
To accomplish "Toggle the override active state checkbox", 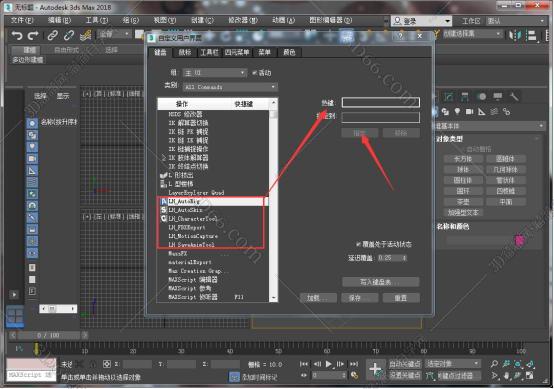I will (358, 244).
